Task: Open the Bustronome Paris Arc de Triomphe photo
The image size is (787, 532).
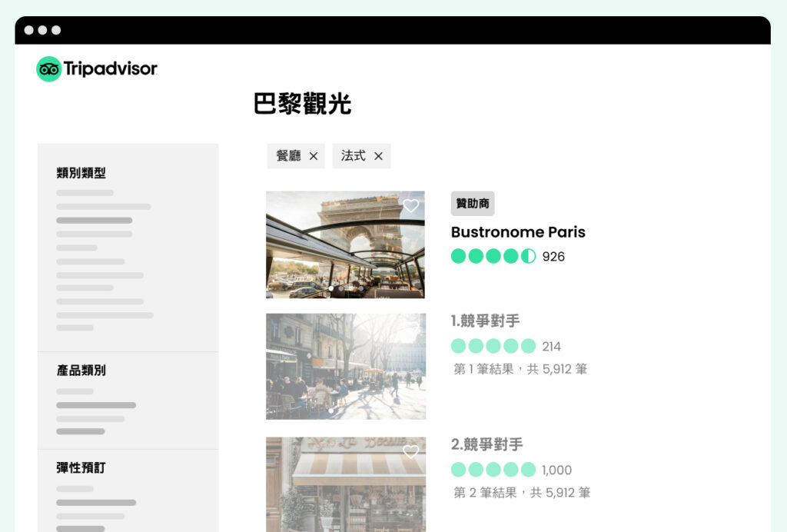Action: (345, 244)
